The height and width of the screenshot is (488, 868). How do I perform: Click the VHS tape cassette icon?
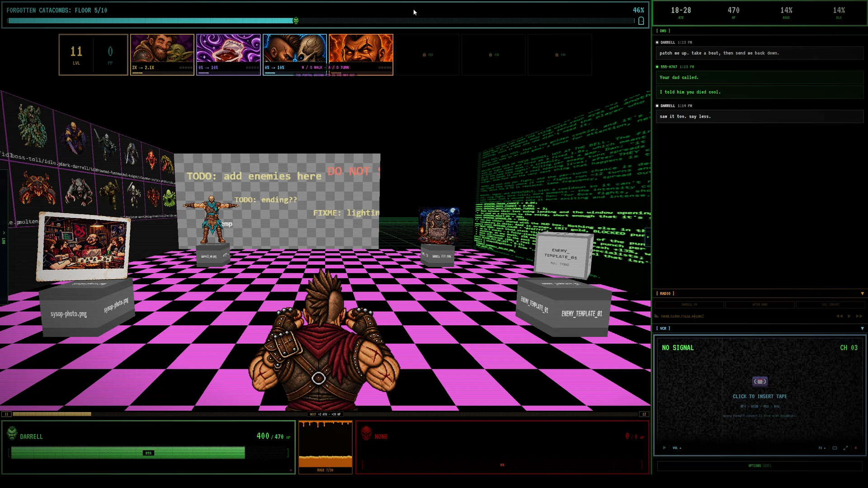tap(760, 381)
